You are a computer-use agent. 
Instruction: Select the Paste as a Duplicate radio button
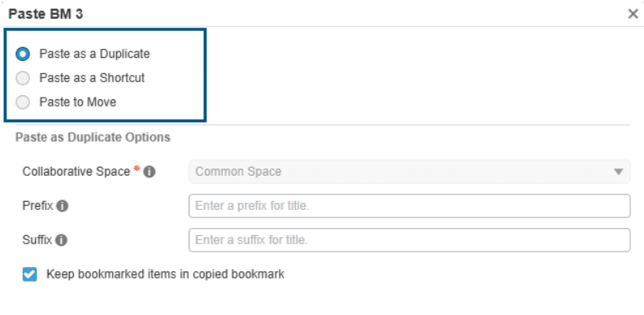point(23,54)
